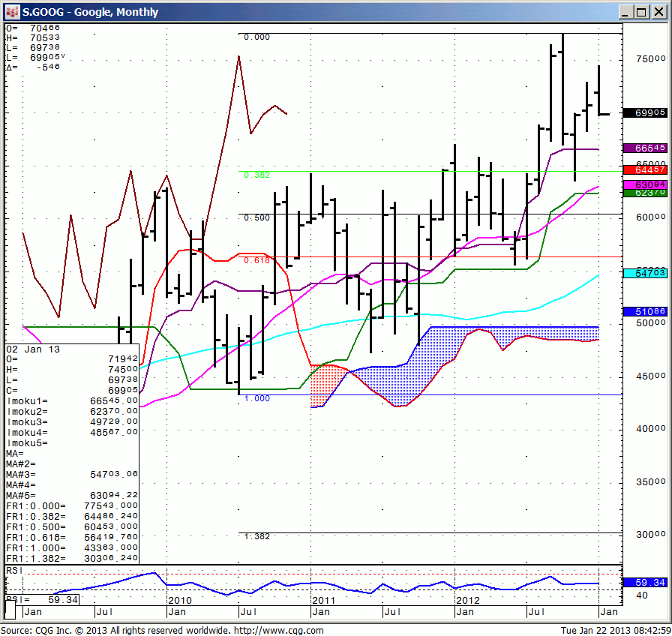Click the 'Tue Jan 22 2013 08:42:59' timestamp
The height and width of the screenshot is (636, 672).
point(616,631)
